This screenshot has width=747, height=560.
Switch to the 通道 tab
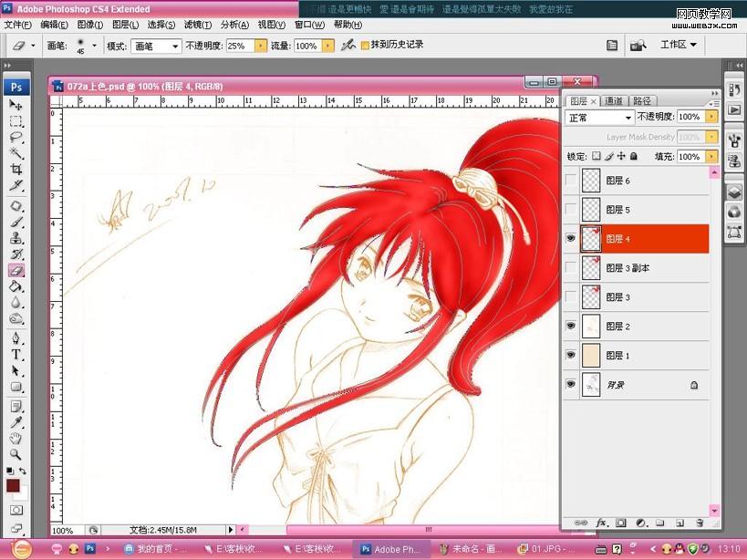[x=614, y=101]
